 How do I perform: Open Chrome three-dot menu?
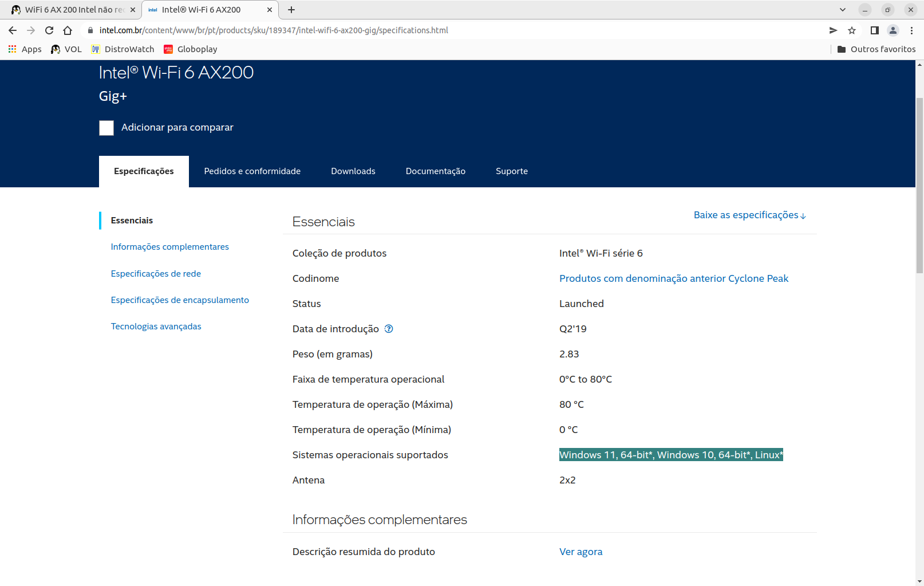tap(911, 30)
